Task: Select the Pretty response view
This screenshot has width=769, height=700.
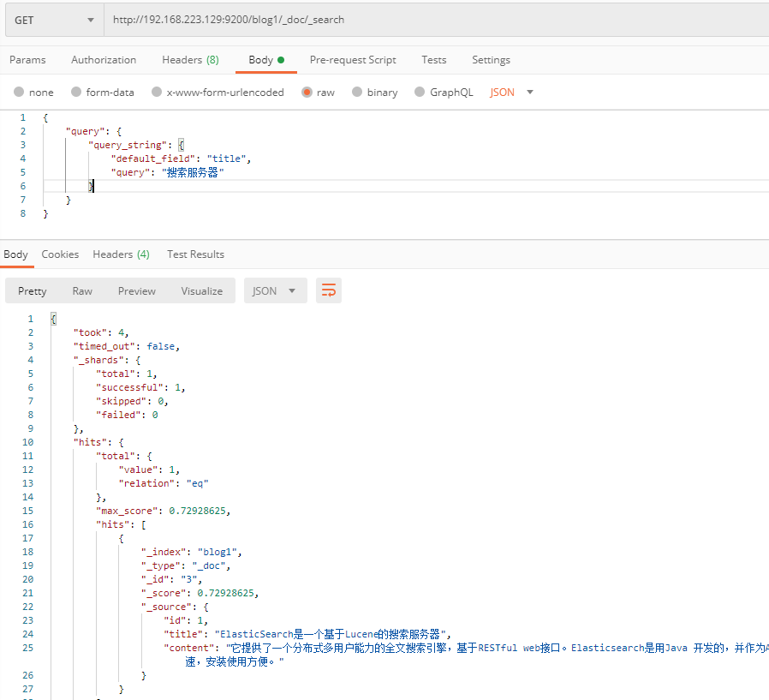Action: click(33, 291)
